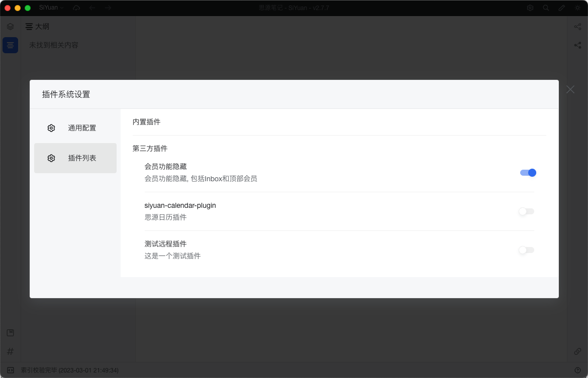Screen dimensions: 588x378
Task: Close the plugin settings dialog with X
Action: [570, 89]
